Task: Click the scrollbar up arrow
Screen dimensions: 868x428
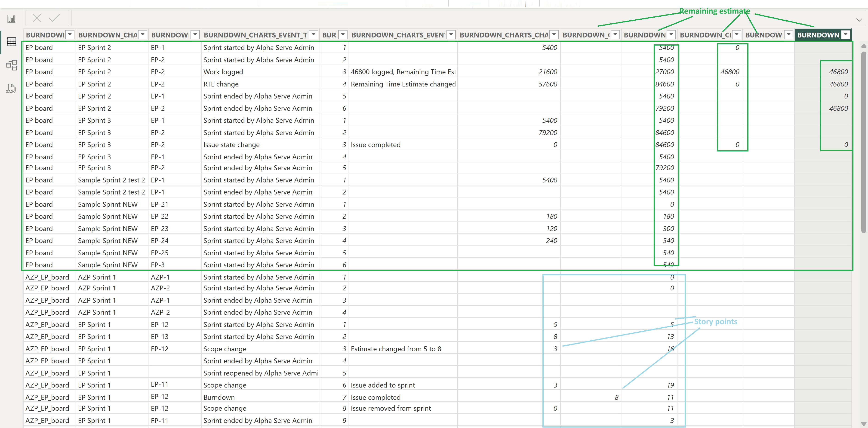Action: point(863,46)
